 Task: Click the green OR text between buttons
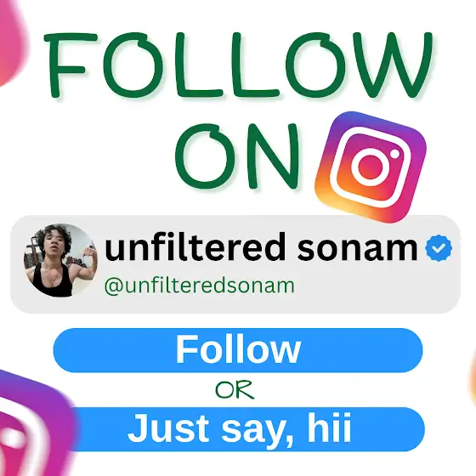pos(235,390)
